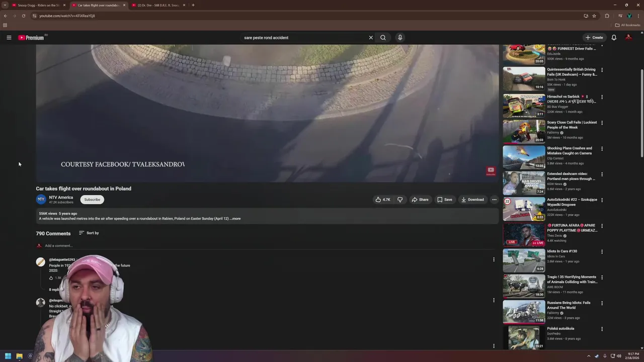This screenshot has height=362, width=644.
Task: Open options for Shocking Plane Crashes video
Action: pos(602,149)
